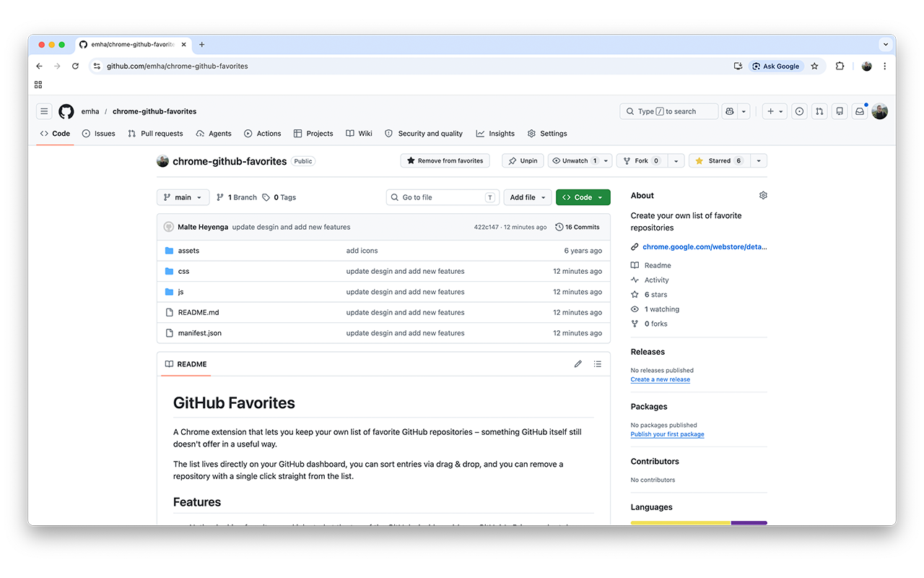Switch to the Issues tab
924x578 pixels.
click(x=99, y=134)
